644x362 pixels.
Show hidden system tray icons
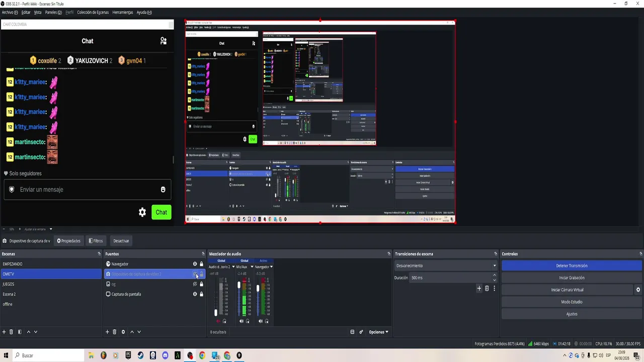click(564, 355)
